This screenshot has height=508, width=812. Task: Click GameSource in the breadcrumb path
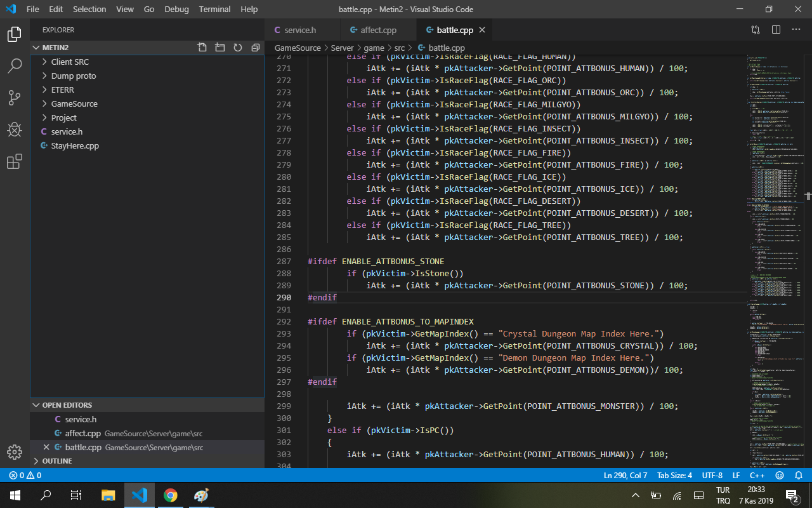(x=298, y=48)
